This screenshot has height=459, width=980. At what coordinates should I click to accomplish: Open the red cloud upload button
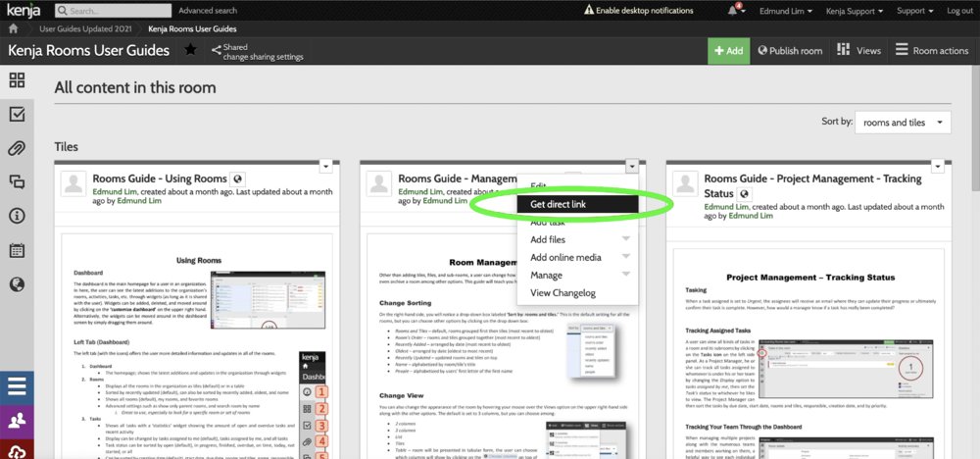pyautogui.click(x=17, y=449)
